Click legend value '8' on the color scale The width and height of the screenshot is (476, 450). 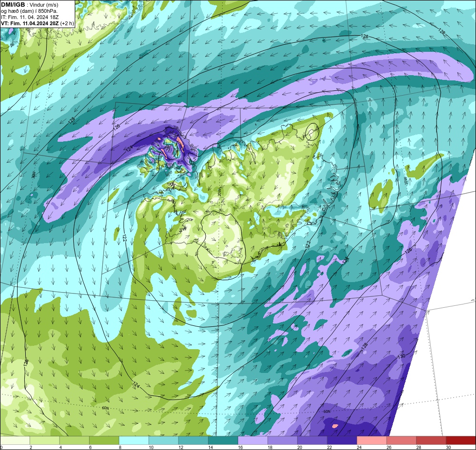[120, 447]
